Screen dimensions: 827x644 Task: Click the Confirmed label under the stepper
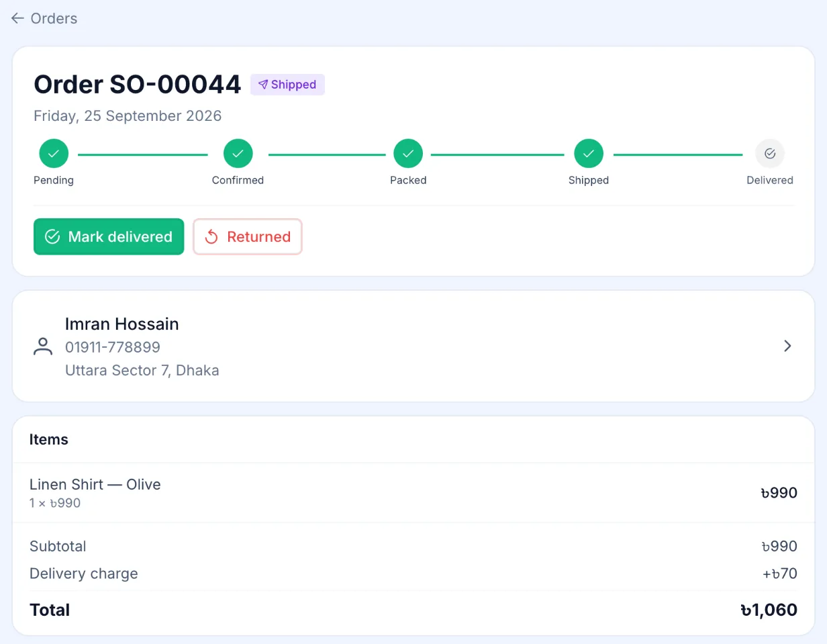pyautogui.click(x=238, y=180)
